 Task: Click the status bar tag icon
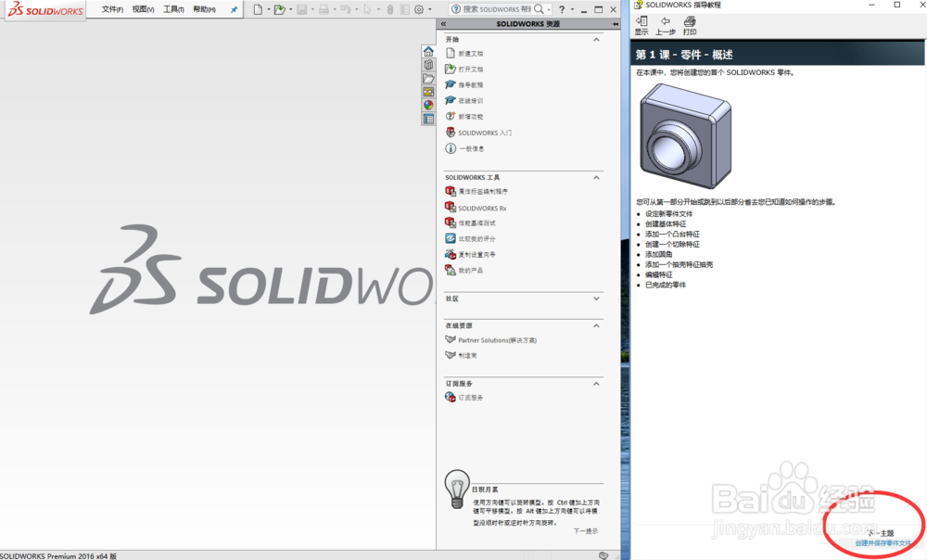pos(603,556)
